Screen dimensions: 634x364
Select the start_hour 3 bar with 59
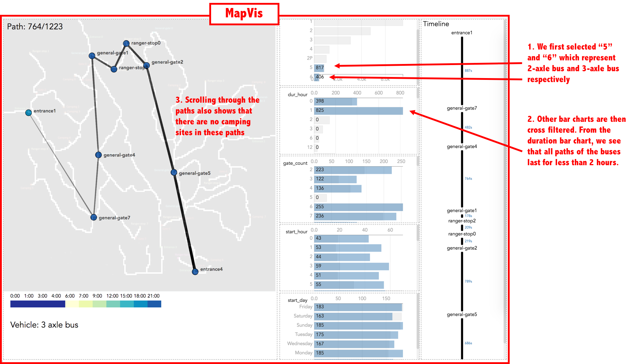[x=351, y=266]
